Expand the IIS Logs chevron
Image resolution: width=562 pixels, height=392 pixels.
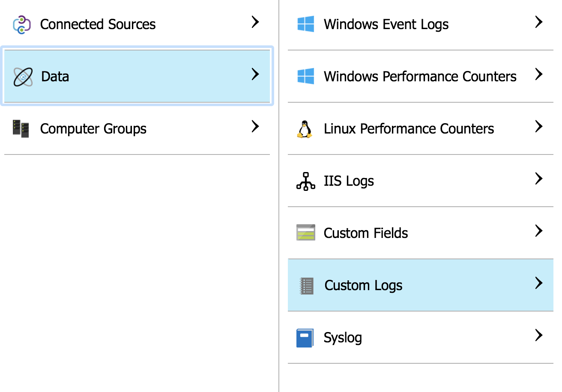pos(538,178)
